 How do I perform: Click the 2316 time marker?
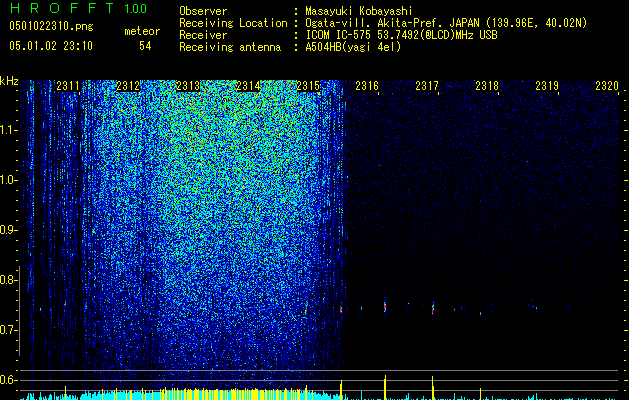tap(367, 86)
